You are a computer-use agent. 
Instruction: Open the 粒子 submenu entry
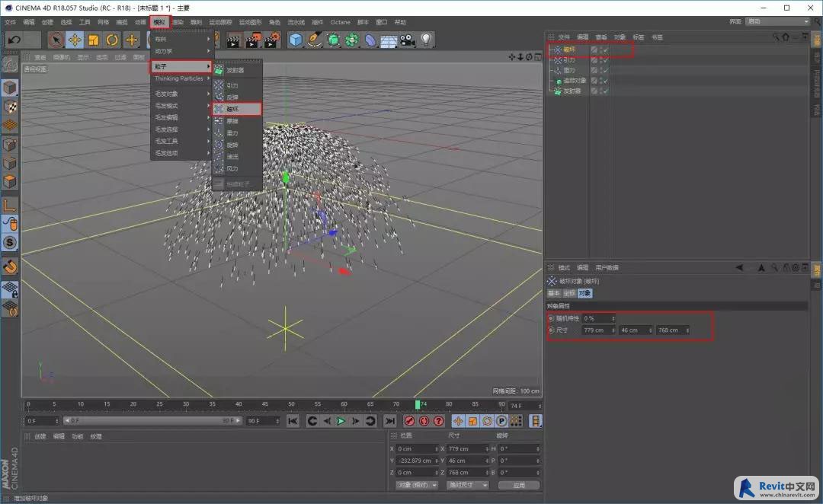(181, 66)
